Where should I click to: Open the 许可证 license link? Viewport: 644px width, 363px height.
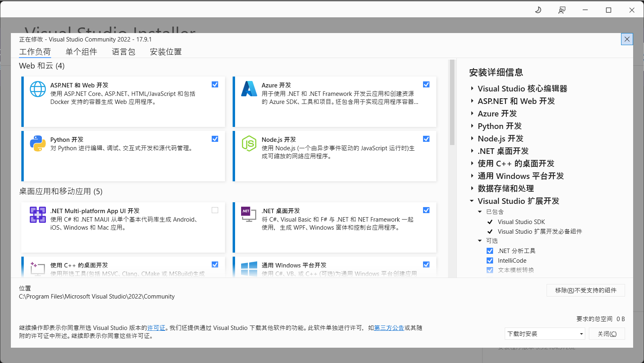tap(156, 328)
